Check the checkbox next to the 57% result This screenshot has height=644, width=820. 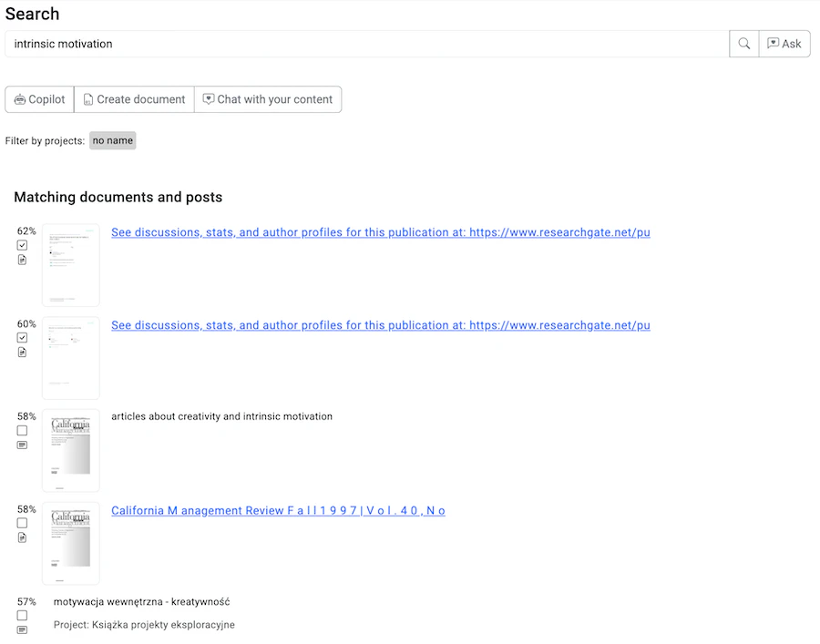22,616
